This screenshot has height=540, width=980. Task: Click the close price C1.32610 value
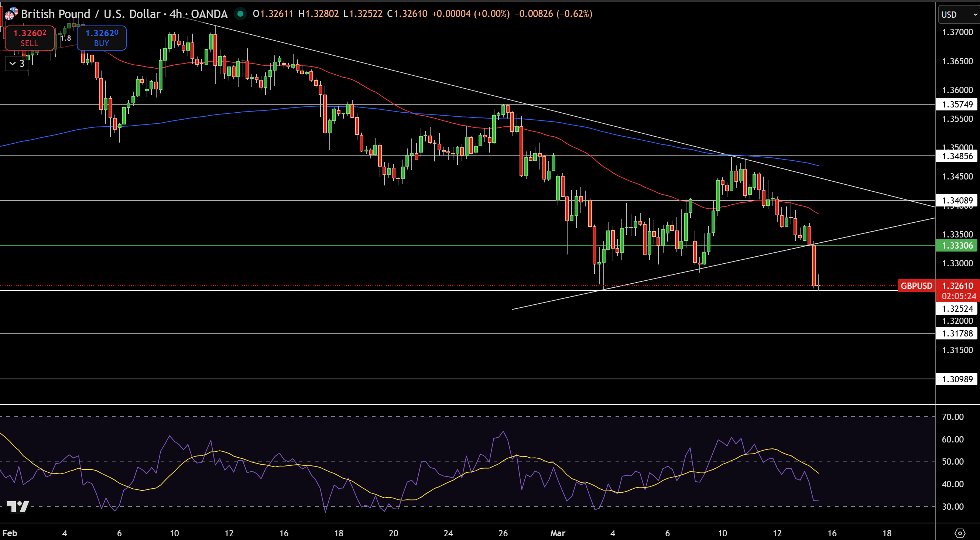(x=407, y=14)
